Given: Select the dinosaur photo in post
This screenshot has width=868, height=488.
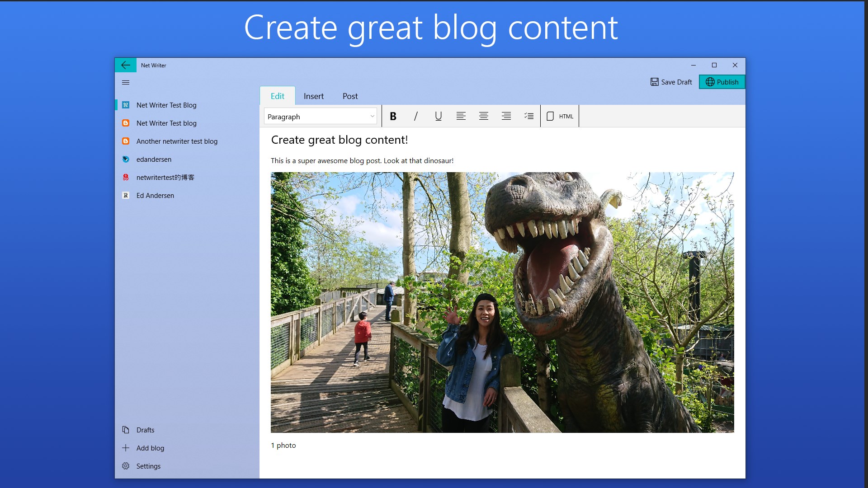Looking at the screenshot, I should point(502,302).
